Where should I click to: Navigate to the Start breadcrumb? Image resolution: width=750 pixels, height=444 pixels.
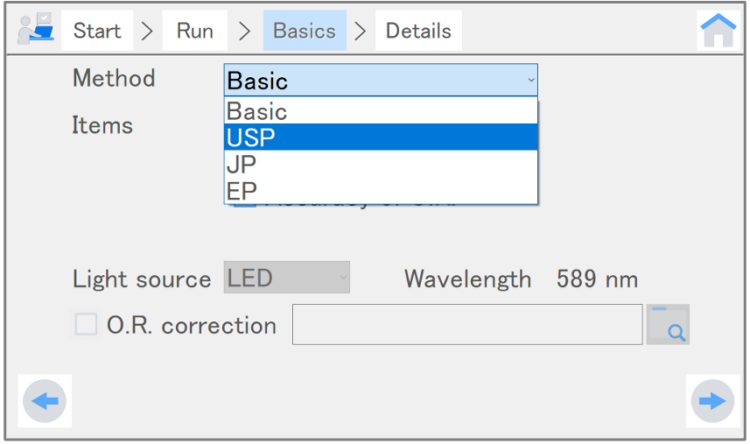pyautogui.click(x=97, y=31)
